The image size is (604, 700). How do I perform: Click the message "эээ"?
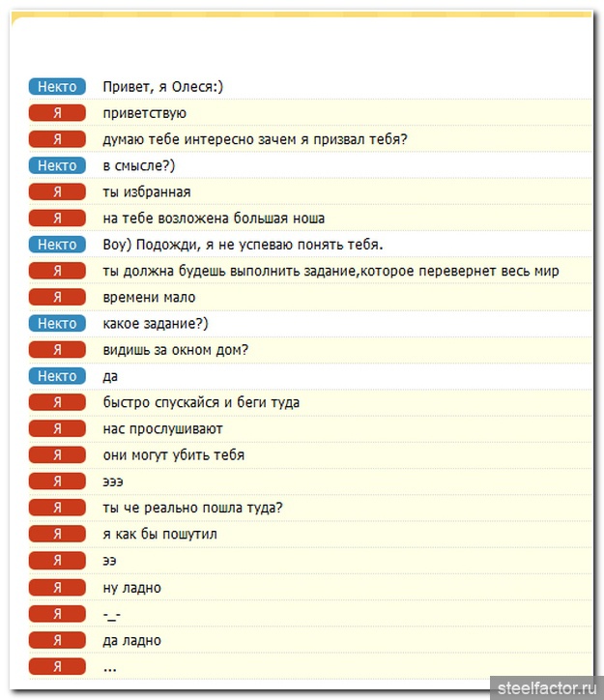pyautogui.click(x=113, y=481)
